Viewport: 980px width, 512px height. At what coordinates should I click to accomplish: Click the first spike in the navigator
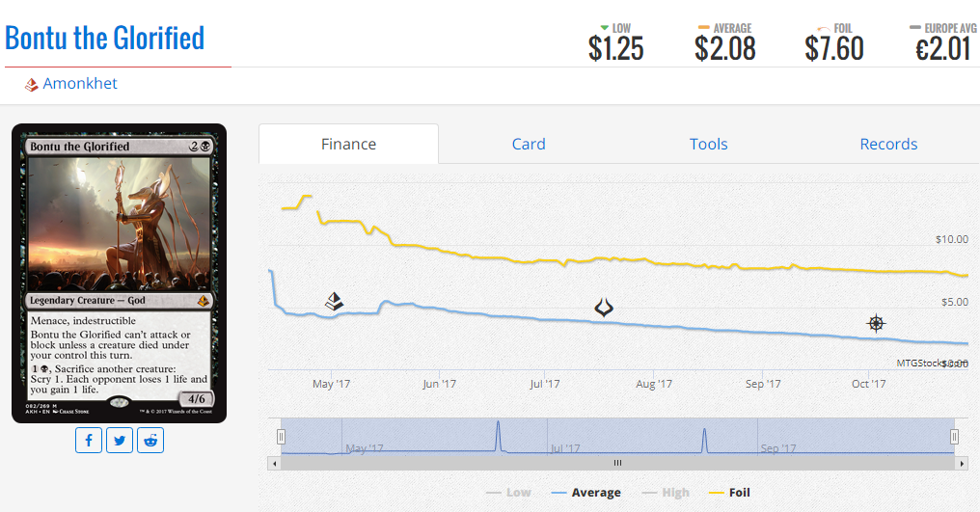[498, 437]
